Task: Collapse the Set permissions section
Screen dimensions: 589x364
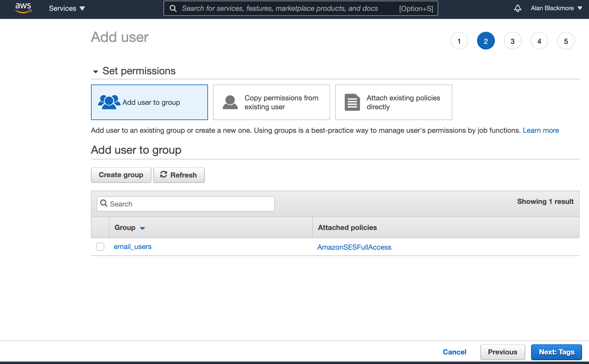Action: (95, 71)
